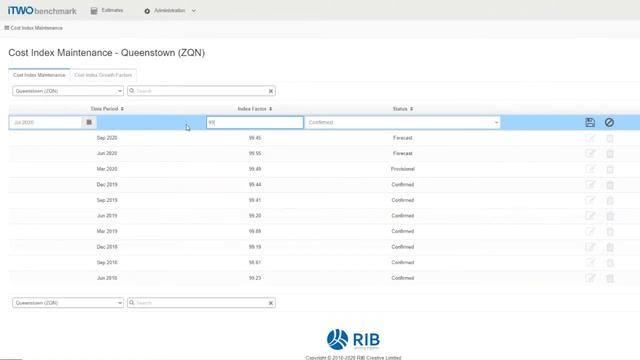This screenshot has width=640, height=360.
Task: Click the Forecast status in Jun 2020 row
Action: pyautogui.click(x=402, y=153)
